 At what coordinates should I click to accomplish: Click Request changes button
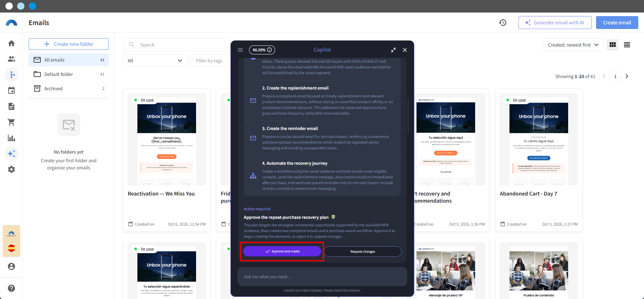(363, 251)
